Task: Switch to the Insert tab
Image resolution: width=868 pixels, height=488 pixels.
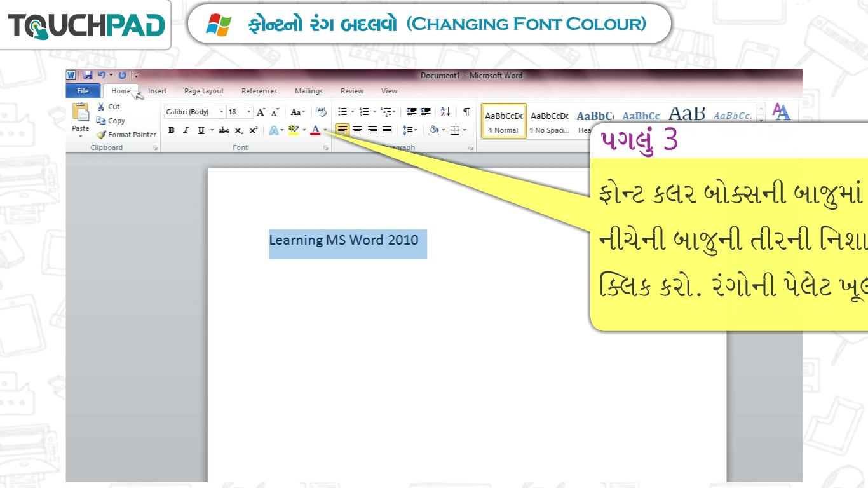Action: (x=158, y=91)
